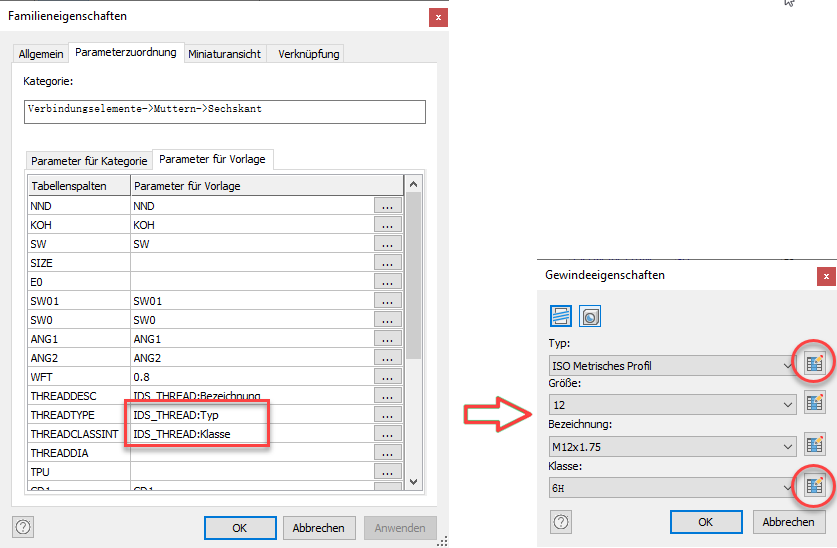The width and height of the screenshot is (837, 548).
Task: Click the ellipsis button in the TPU row
Action: click(388, 472)
